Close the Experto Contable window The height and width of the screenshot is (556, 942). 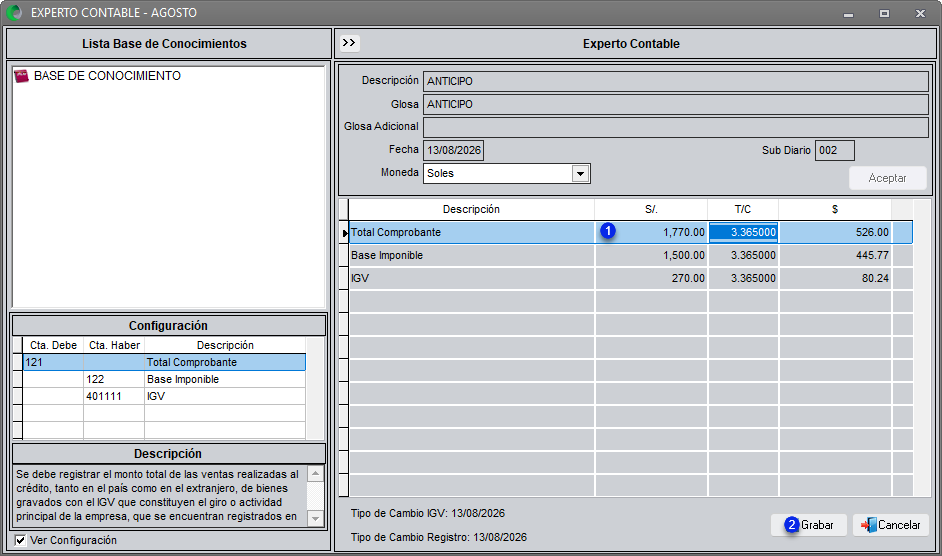point(920,13)
